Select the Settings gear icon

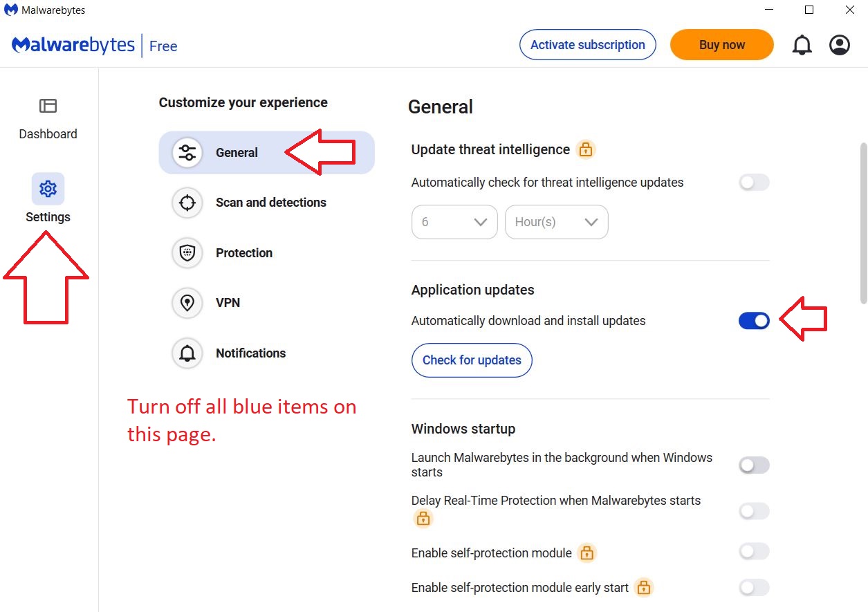[x=48, y=189]
